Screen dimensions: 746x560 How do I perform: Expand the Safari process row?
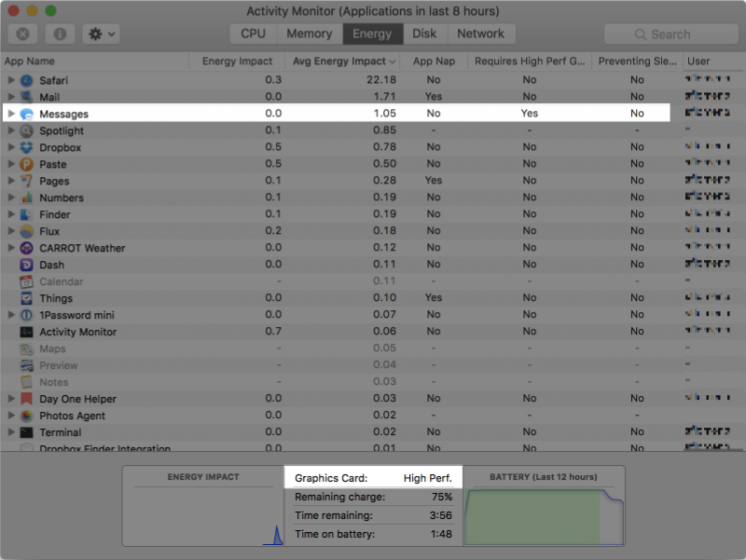[11, 80]
